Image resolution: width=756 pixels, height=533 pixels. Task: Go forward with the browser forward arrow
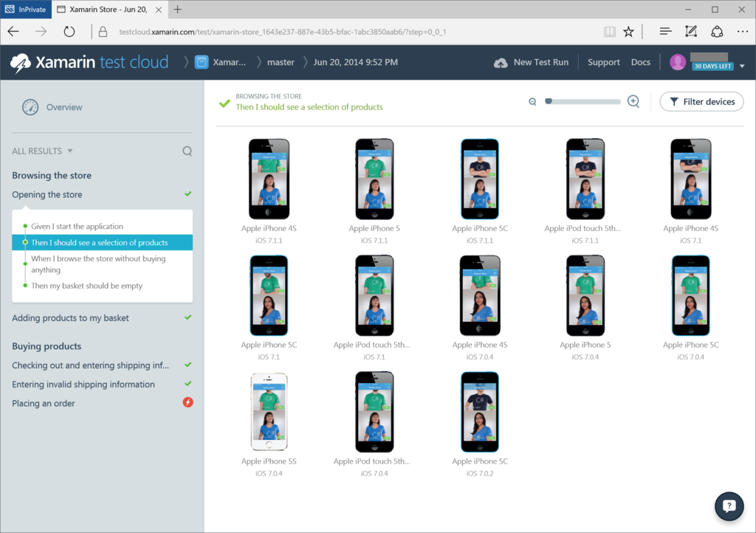pos(41,32)
